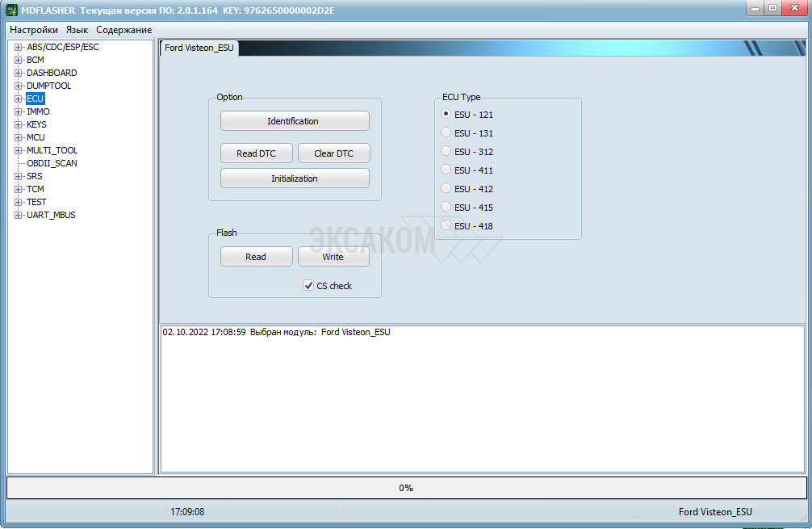Expand the IMMO tree branch
This screenshot has height=529, width=812.
point(18,111)
